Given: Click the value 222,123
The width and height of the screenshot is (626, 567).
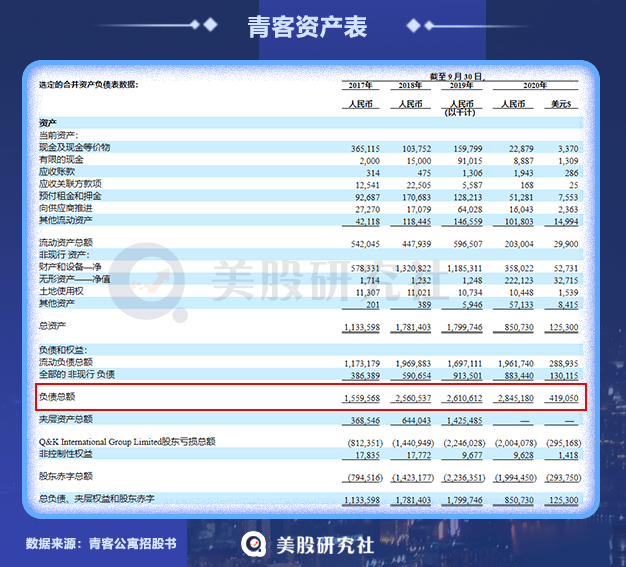Looking at the screenshot, I should [x=519, y=280].
